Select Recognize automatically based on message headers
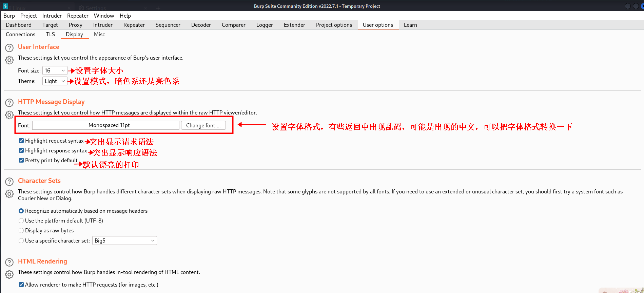644x293 pixels. [x=21, y=211]
